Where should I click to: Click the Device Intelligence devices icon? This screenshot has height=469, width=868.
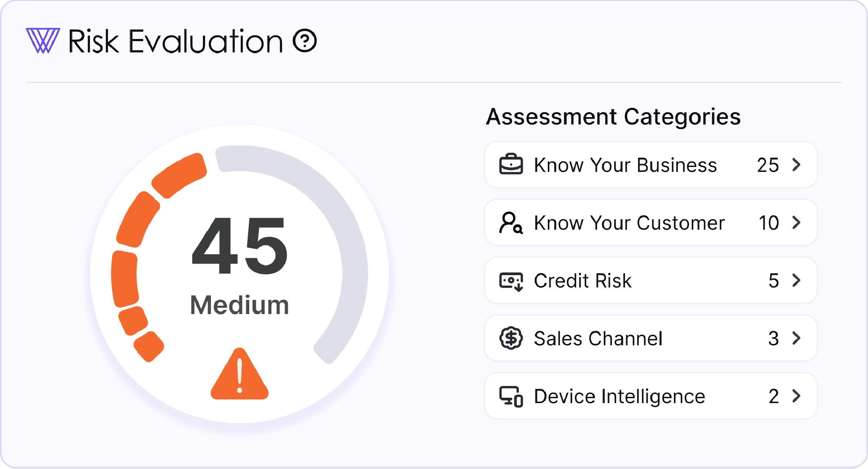point(511,396)
